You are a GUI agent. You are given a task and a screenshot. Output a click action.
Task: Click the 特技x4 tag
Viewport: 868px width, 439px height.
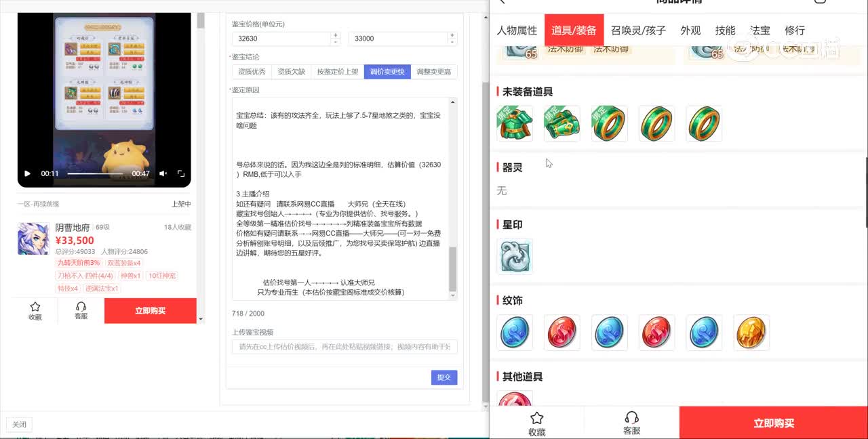68,289
